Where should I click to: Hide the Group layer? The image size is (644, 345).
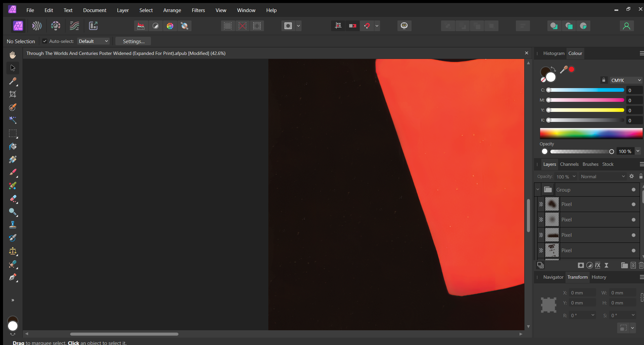point(634,189)
